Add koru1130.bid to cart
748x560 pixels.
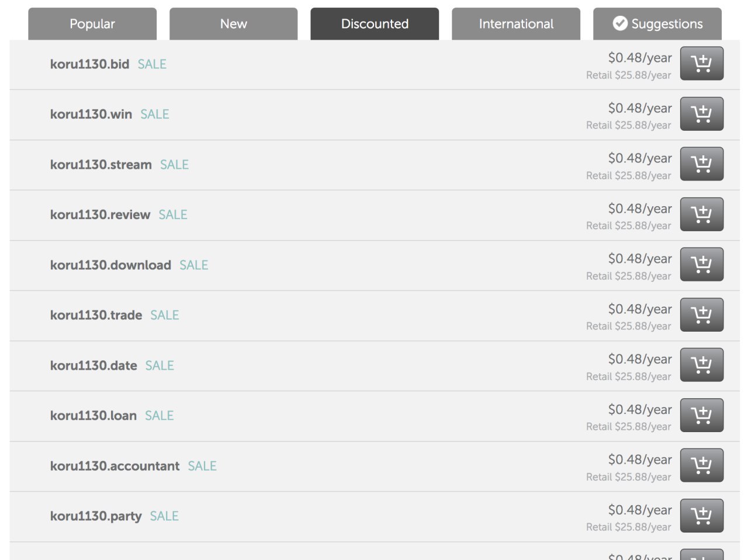pyautogui.click(x=702, y=64)
